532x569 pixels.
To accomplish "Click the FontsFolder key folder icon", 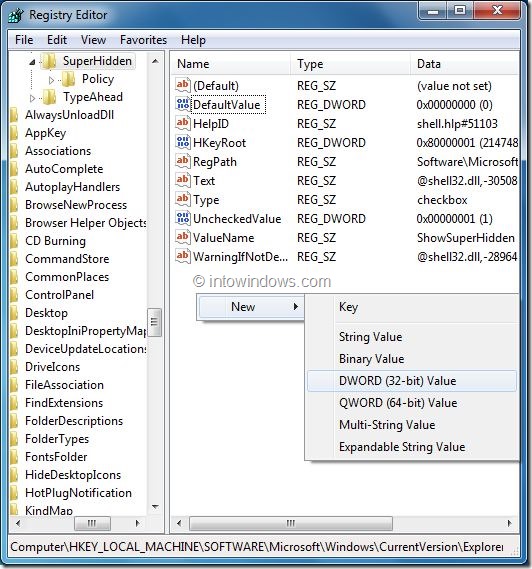I will (x=14, y=457).
